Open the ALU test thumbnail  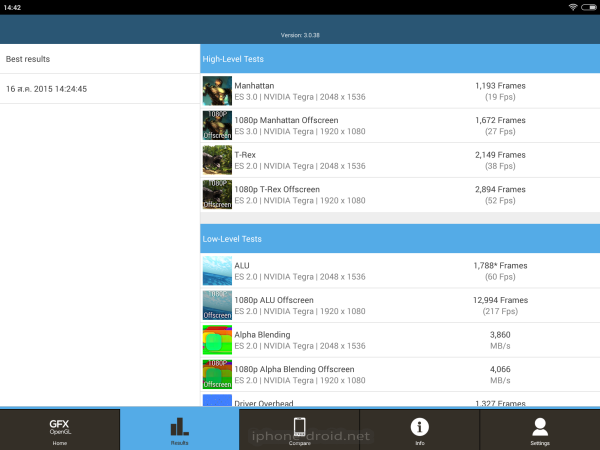(x=217, y=271)
